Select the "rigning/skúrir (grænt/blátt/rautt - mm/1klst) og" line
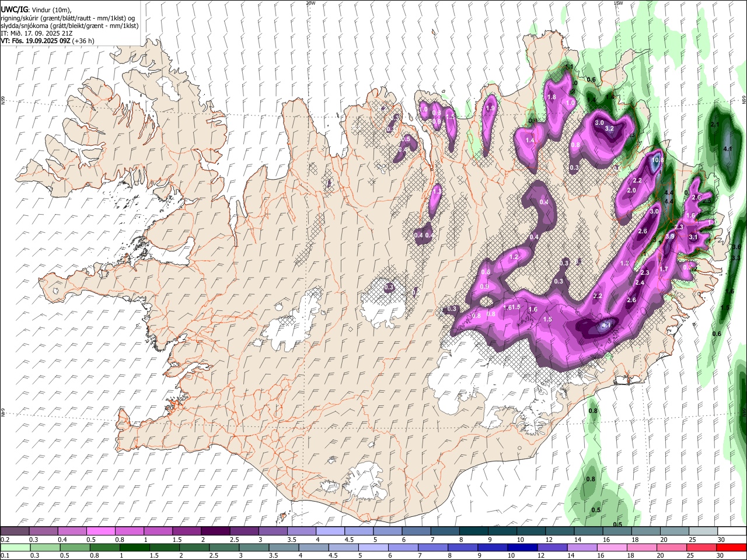The image size is (747, 560). click(x=68, y=18)
